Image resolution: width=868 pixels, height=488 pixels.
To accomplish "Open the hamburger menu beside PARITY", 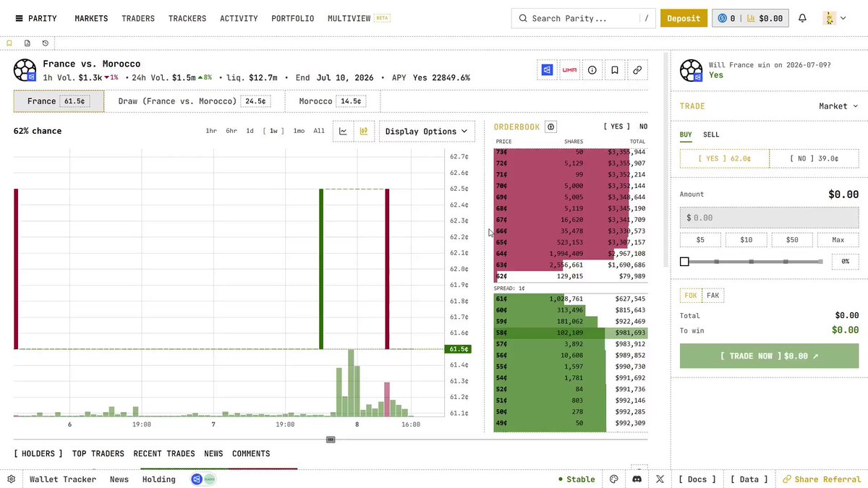I will coord(19,18).
